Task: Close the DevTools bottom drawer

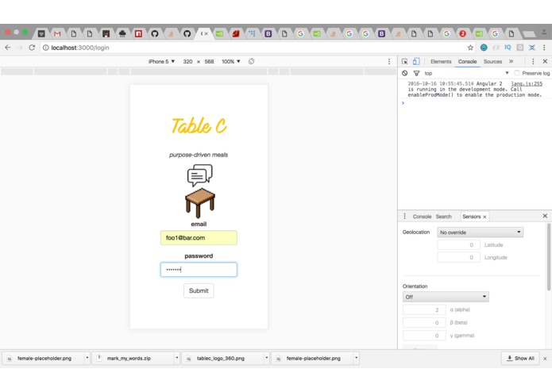Action: coord(545,216)
